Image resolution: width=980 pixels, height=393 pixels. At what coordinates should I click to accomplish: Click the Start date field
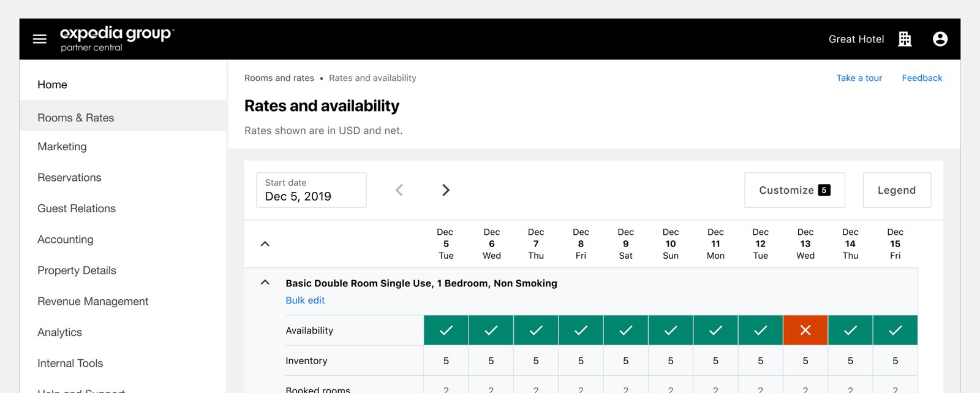311,190
